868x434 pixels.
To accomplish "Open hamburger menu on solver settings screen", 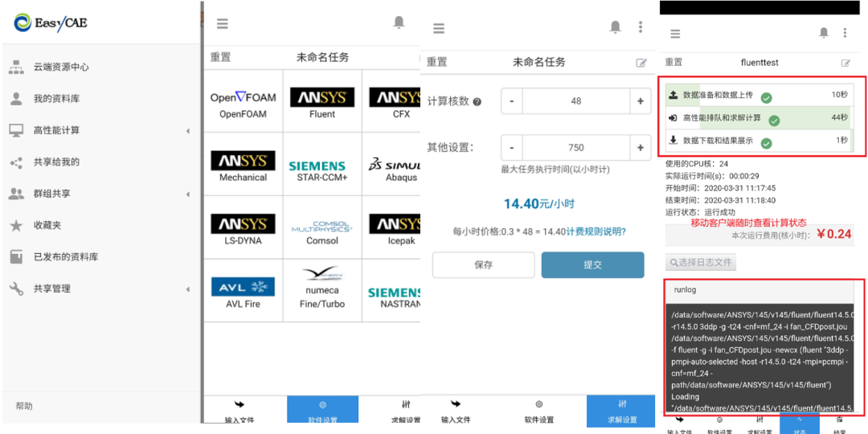I will (x=439, y=29).
